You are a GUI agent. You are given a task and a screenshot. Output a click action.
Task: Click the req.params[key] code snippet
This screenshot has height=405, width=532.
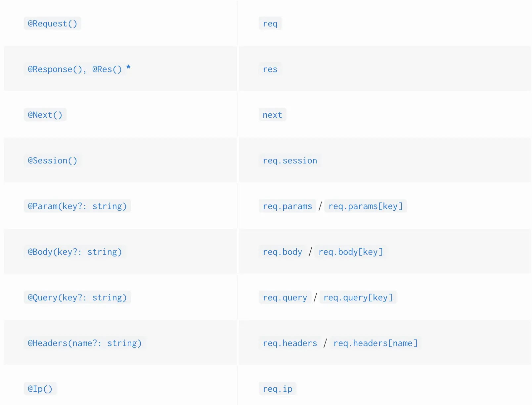365,206
